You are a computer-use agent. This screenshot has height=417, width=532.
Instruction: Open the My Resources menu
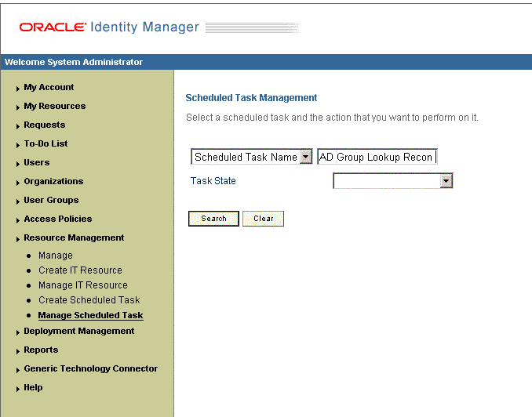(55, 106)
